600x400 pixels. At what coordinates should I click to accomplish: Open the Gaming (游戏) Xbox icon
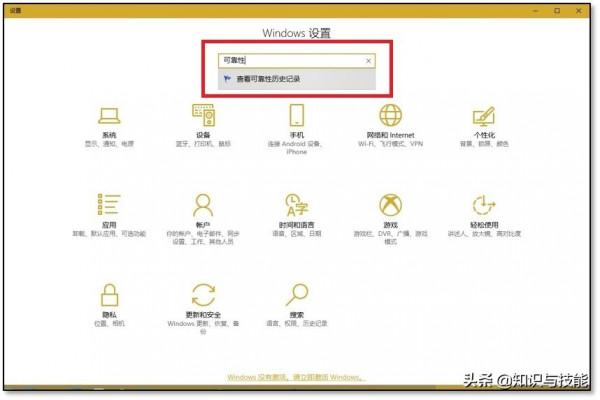(x=390, y=205)
